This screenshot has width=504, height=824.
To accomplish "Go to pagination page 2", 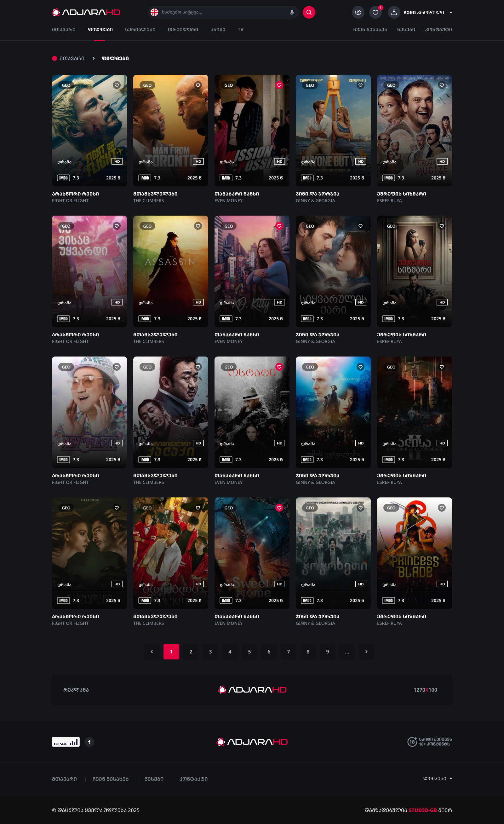I will (x=191, y=652).
